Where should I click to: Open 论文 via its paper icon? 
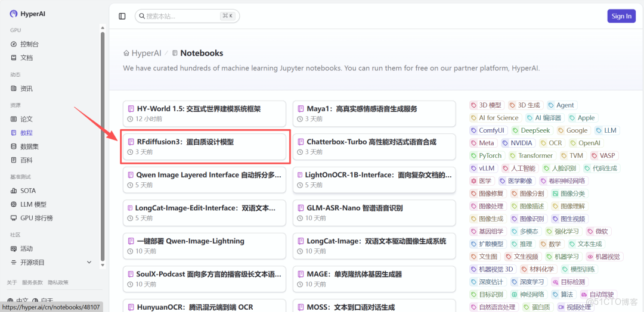click(x=14, y=119)
